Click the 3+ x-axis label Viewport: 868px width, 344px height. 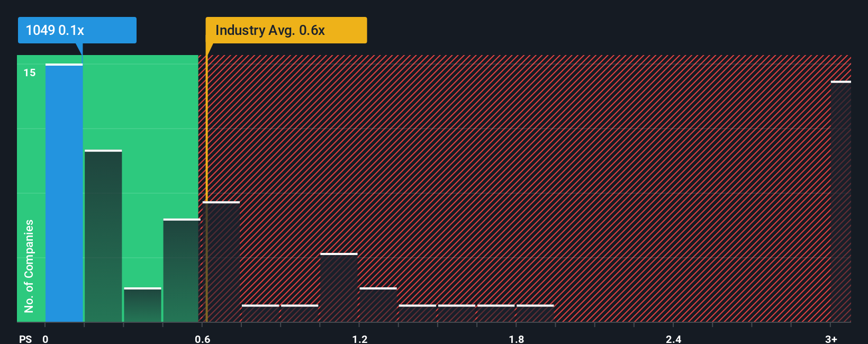[x=831, y=339]
